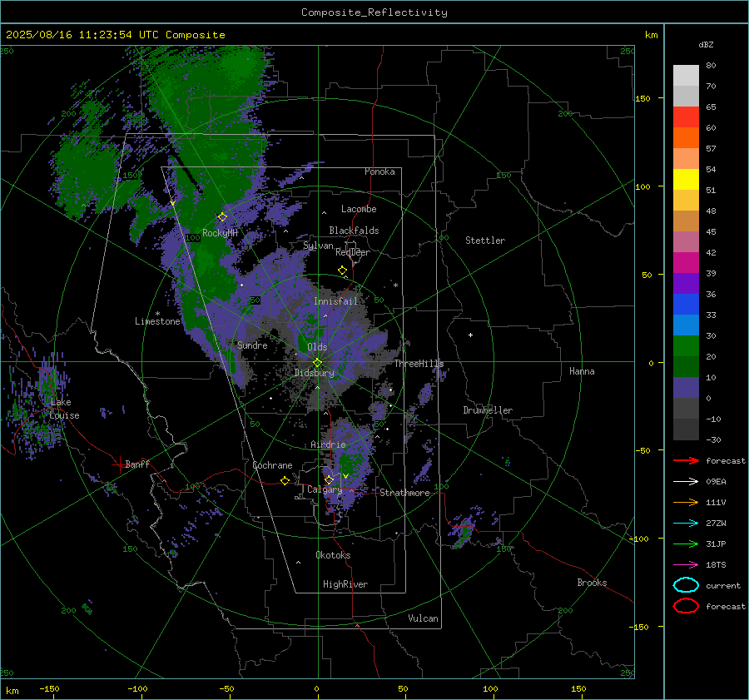This screenshot has height=700, width=749.
Task: Select the Olds map label
Action: point(317,347)
